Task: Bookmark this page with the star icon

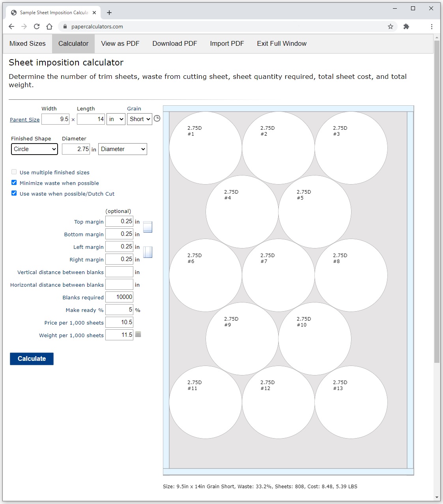Action: pyautogui.click(x=391, y=26)
